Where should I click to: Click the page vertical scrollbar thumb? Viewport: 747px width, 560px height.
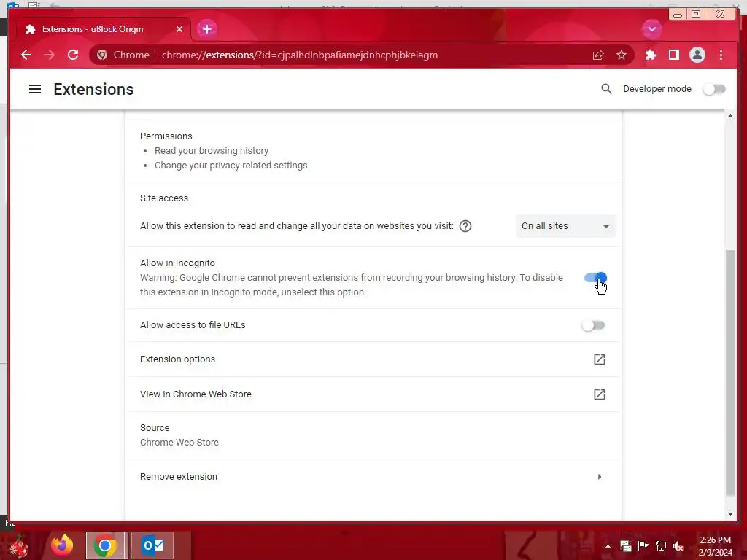point(730,373)
